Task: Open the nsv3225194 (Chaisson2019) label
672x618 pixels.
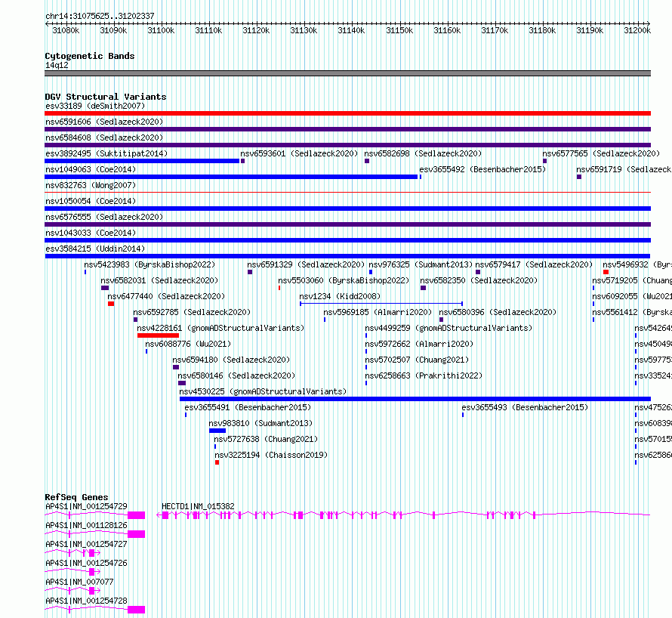Action: (x=271, y=455)
